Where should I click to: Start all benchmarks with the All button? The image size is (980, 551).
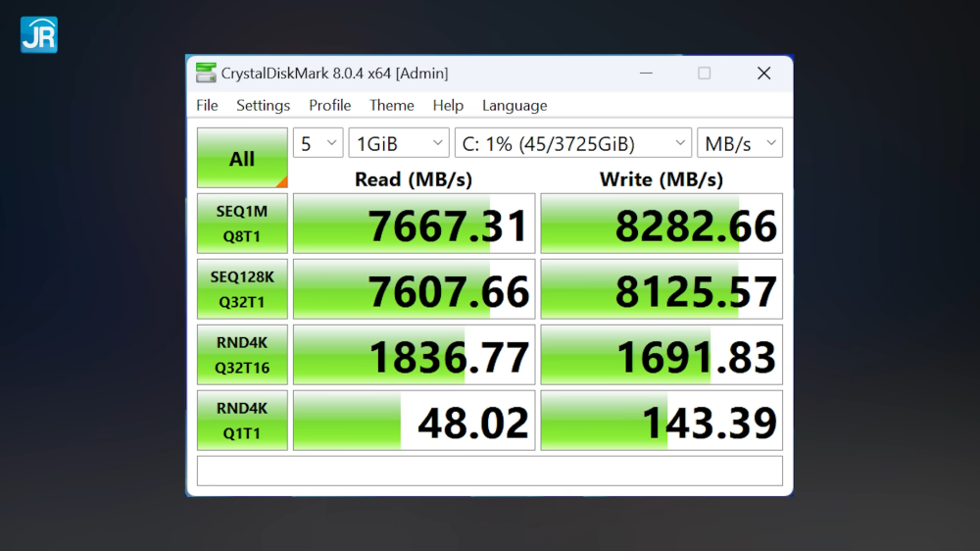[242, 158]
